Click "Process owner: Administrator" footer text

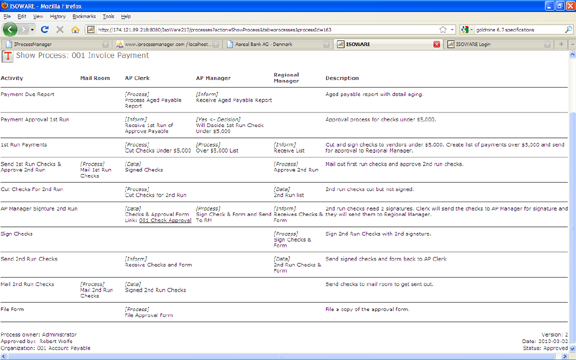[x=39, y=335]
